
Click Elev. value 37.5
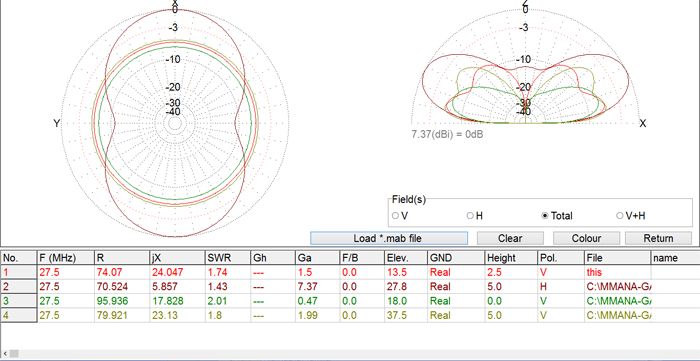tap(396, 315)
